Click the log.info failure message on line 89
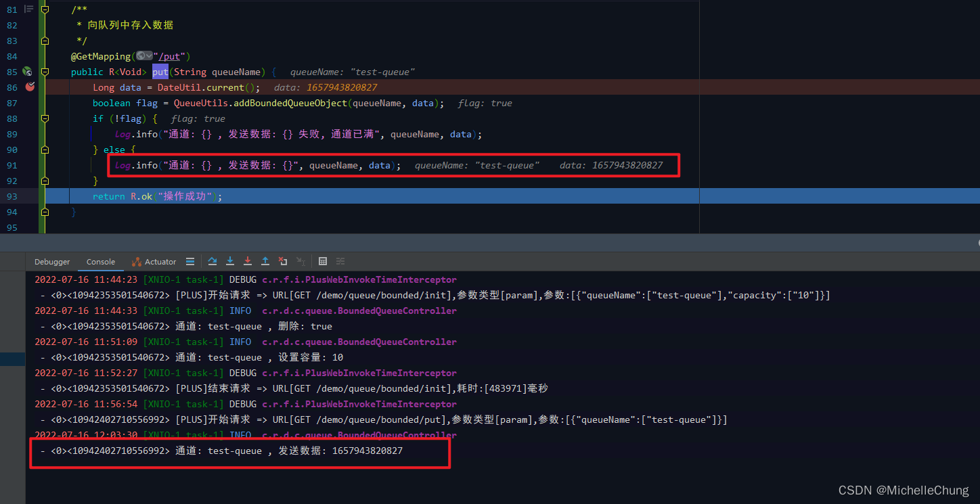 pos(298,134)
